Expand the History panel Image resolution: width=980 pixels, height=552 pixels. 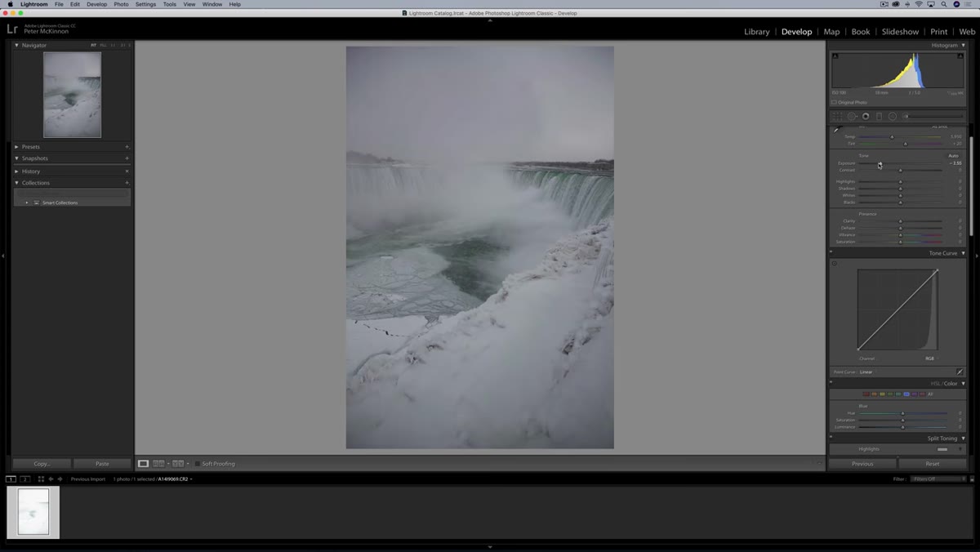click(x=16, y=171)
